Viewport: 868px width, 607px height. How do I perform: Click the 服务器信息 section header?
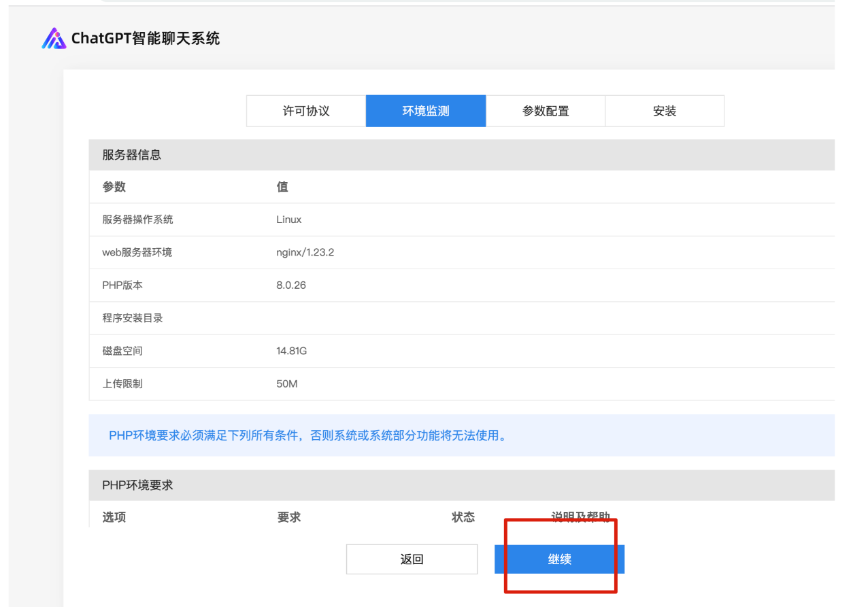132,155
